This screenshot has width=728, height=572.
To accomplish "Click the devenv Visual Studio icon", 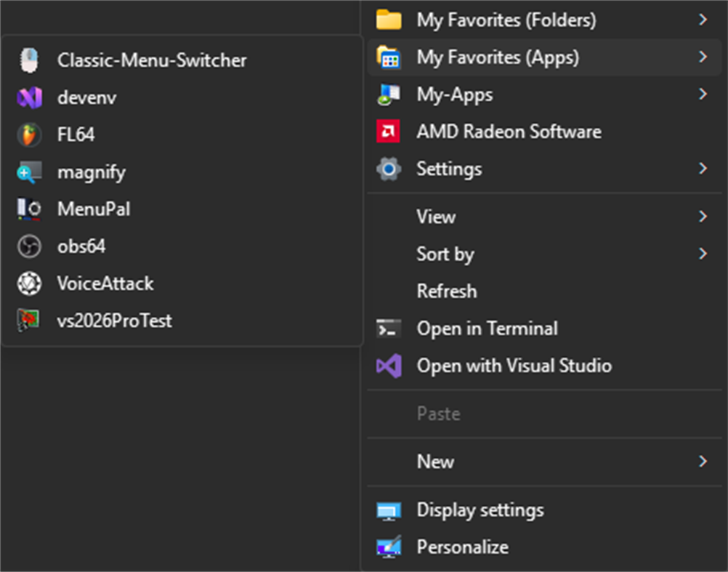I will [29, 97].
